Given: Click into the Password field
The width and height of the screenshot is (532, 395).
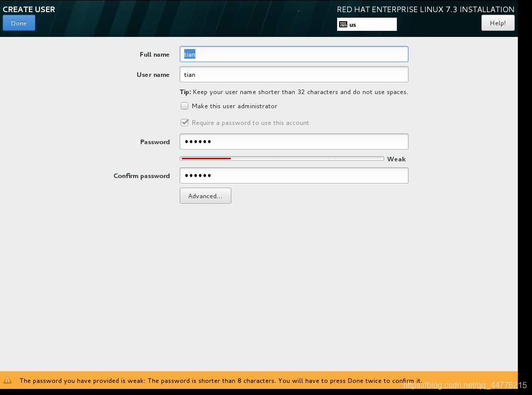Looking at the screenshot, I should point(294,142).
